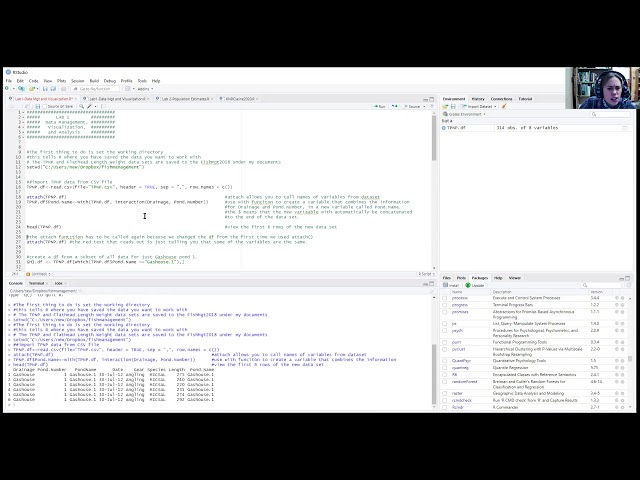
Task: Collapse the code fold arrow at line 1
Action: [x=23, y=112]
